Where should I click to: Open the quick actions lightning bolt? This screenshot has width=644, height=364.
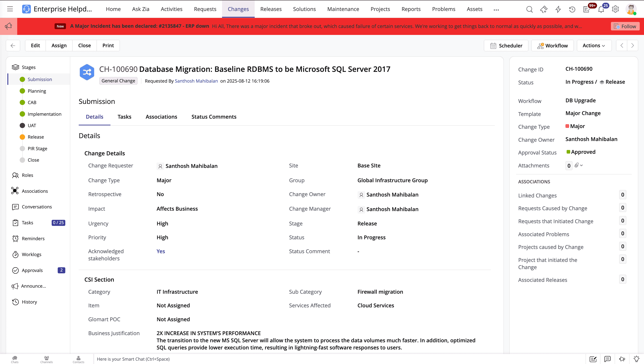tap(558, 9)
